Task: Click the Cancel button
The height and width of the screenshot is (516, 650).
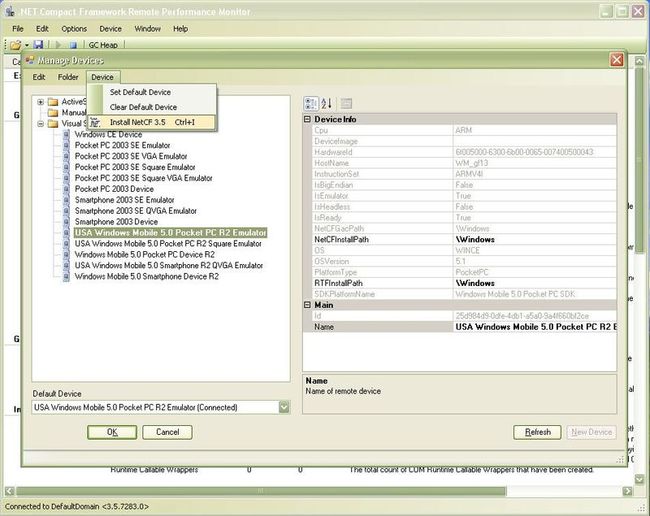Action: pyautogui.click(x=167, y=432)
